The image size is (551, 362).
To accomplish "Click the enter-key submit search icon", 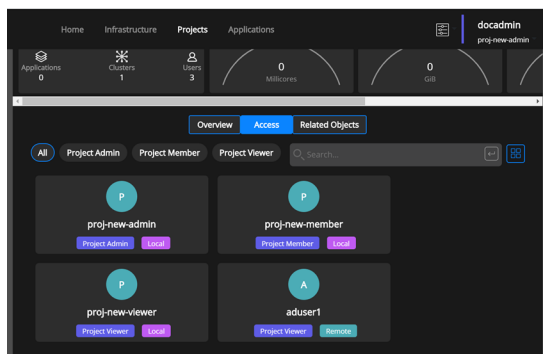I will [x=491, y=154].
